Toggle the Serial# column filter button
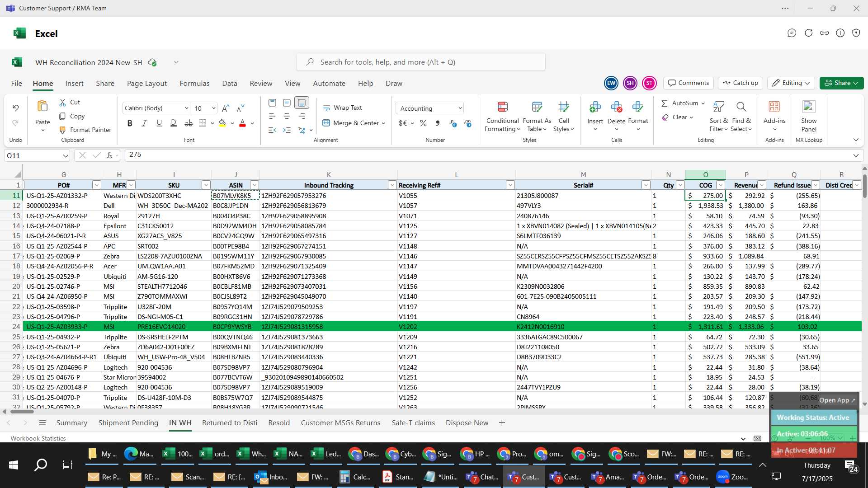Viewport: 868px width, 488px height. [646, 185]
